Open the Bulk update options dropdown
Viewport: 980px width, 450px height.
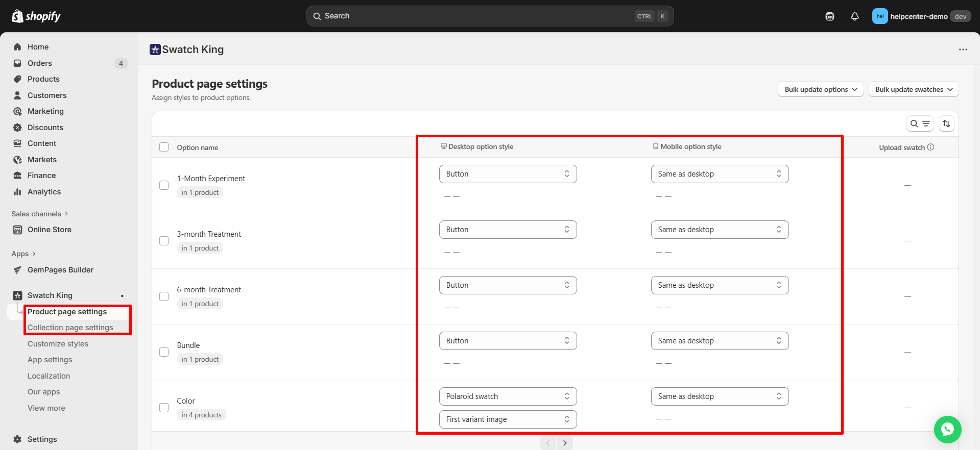pos(820,89)
